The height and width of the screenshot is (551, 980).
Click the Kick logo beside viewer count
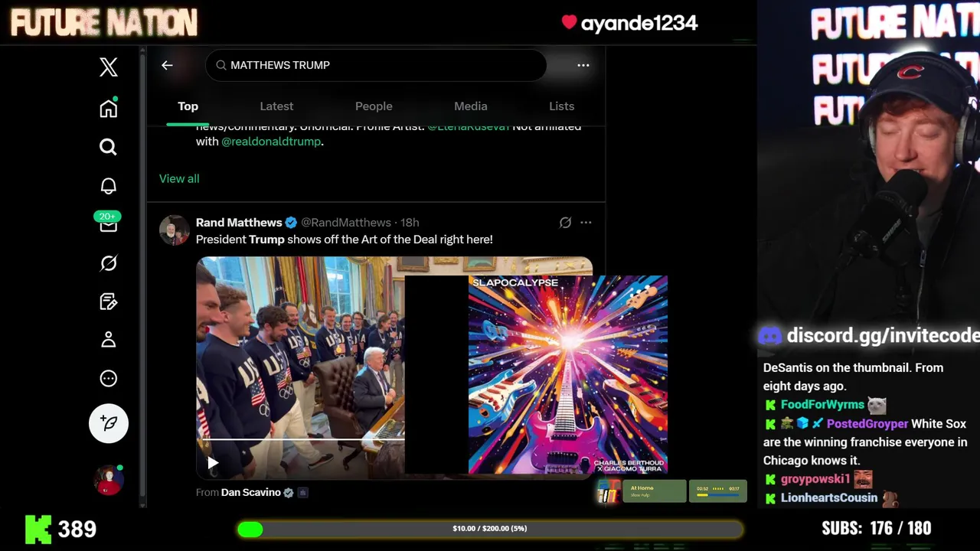pyautogui.click(x=38, y=529)
